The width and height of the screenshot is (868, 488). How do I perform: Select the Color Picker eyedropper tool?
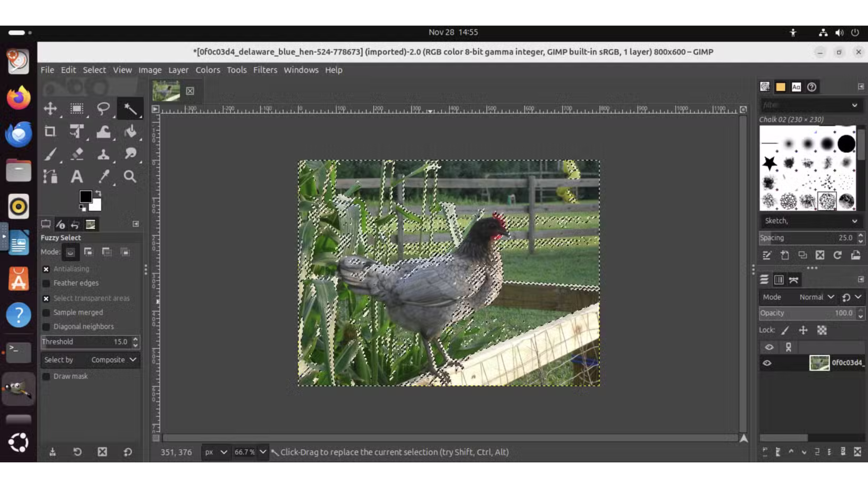tap(104, 176)
